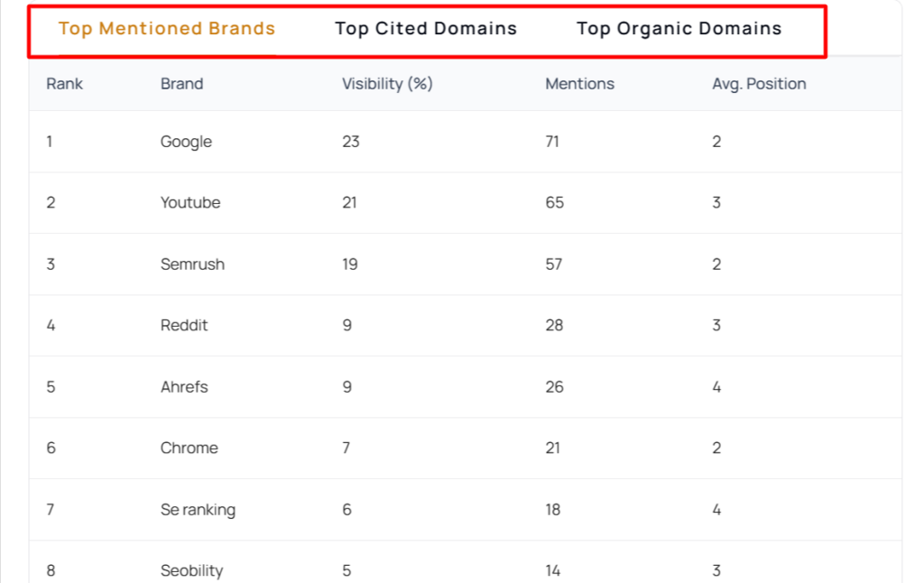Image resolution: width=924 pixels, height=583 pixels.
Task: Click the Ahrefs brand name
Action: [184, 387]
